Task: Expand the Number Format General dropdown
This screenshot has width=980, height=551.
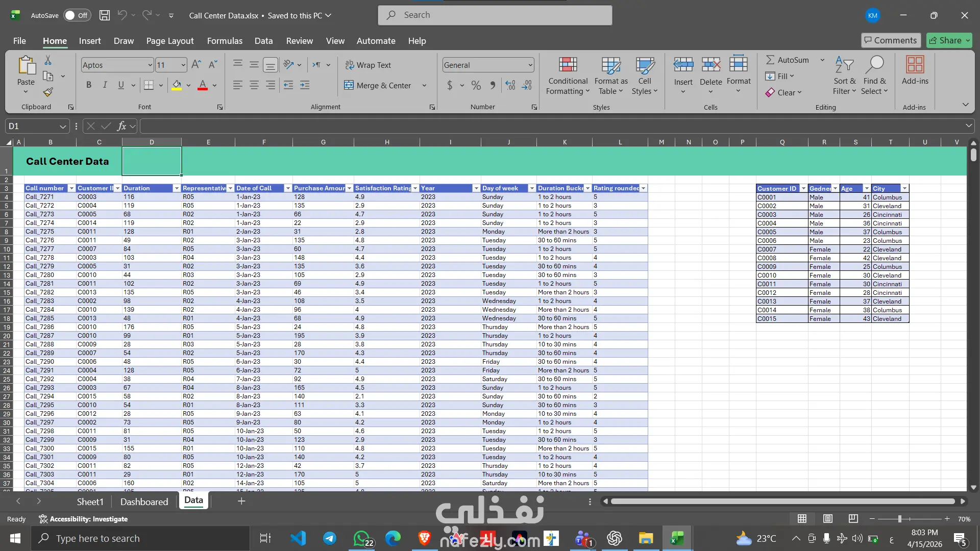Action: click(x=530, y=65)
